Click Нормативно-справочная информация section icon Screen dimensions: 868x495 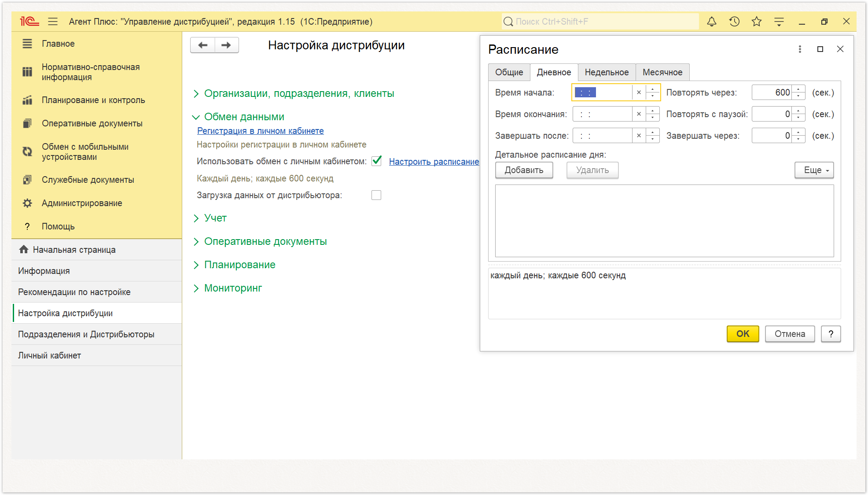[x=27, y=72]
